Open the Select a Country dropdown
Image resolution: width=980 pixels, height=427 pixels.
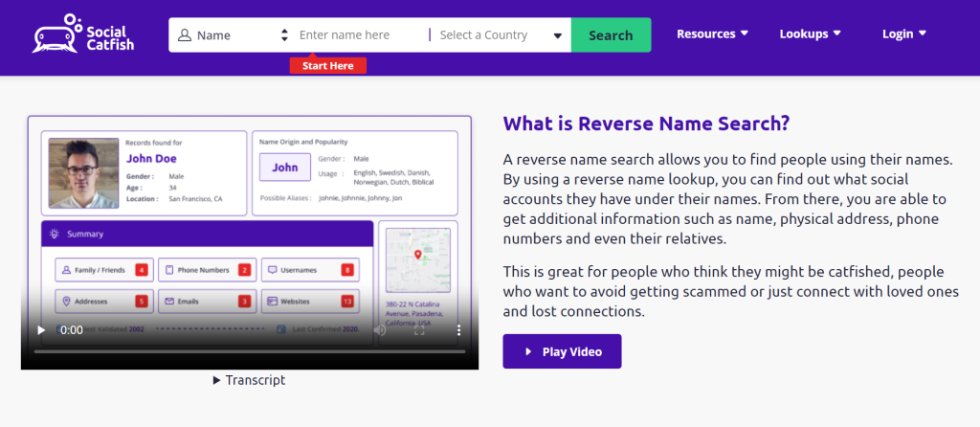click(x=501, y=35)
